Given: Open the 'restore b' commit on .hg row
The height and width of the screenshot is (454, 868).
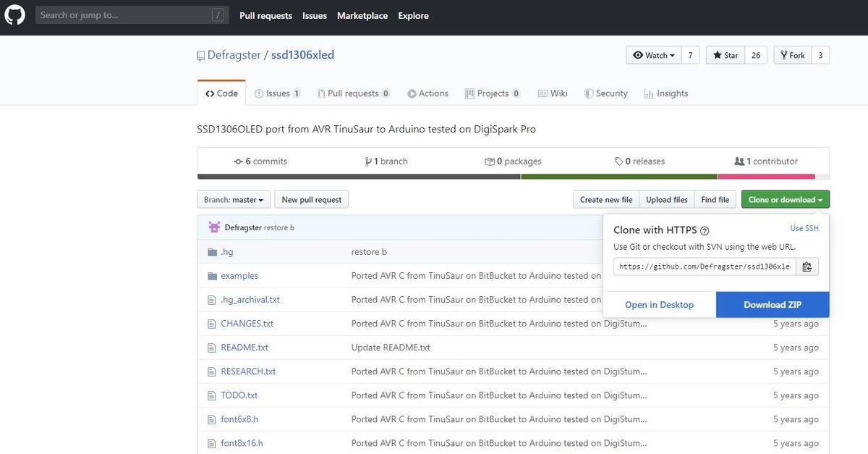Looking at the screenshot, I should coord(369,252).
